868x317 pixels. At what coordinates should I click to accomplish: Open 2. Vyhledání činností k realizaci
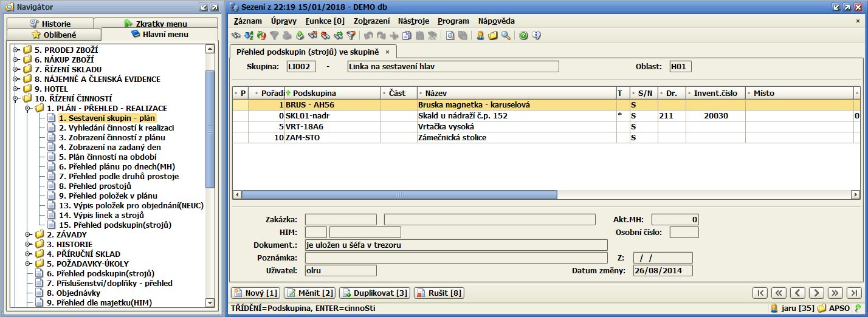116,128
